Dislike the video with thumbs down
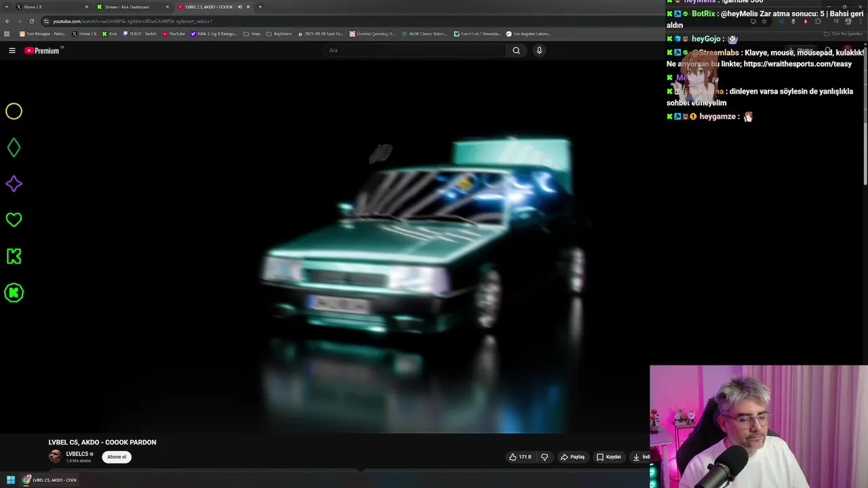 pyautogui.click(x=545, y=457)
